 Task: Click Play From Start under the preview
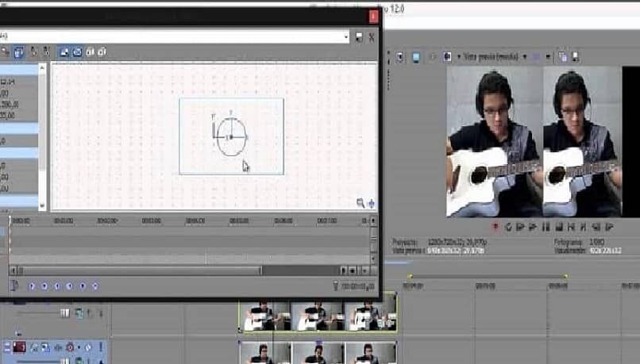pyautogui.click(x=520, y=227)
